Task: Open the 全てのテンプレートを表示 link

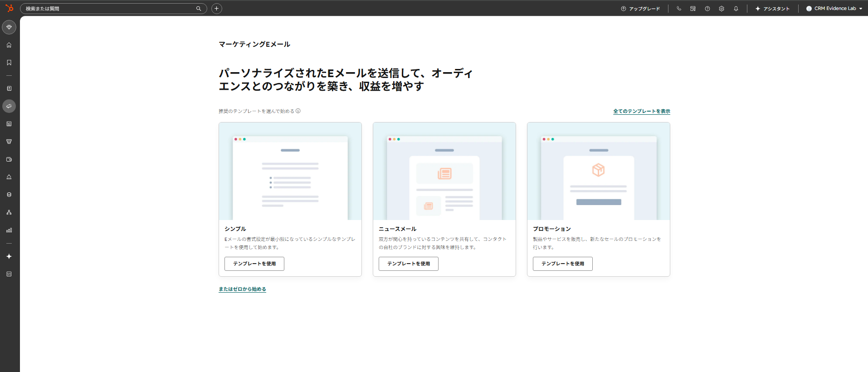Action: (642, 111)
